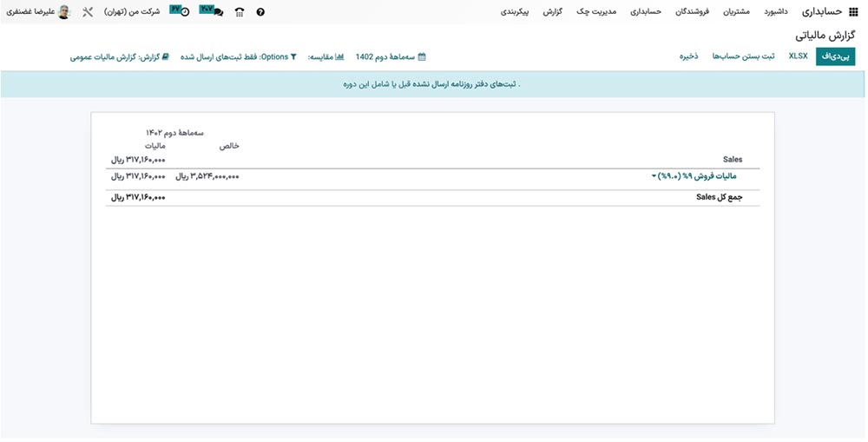Click the help question mark icon
Screen dimensions: 868x442
coord(260,12)
